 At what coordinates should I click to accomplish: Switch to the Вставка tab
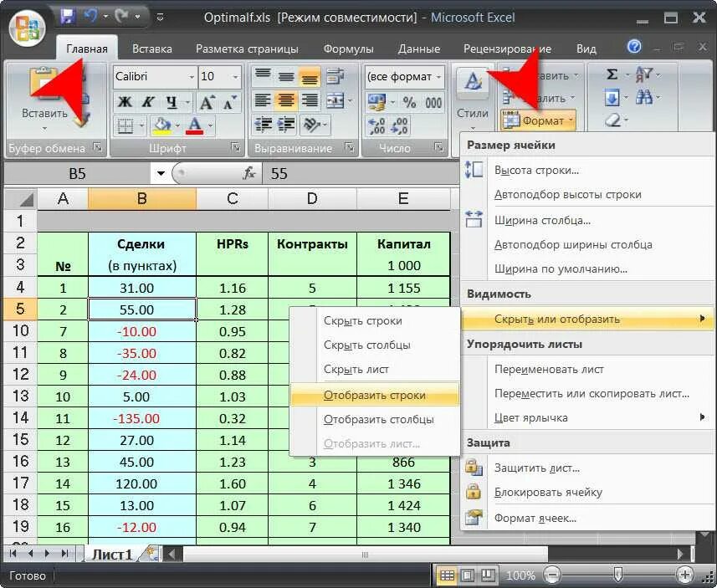151,49
